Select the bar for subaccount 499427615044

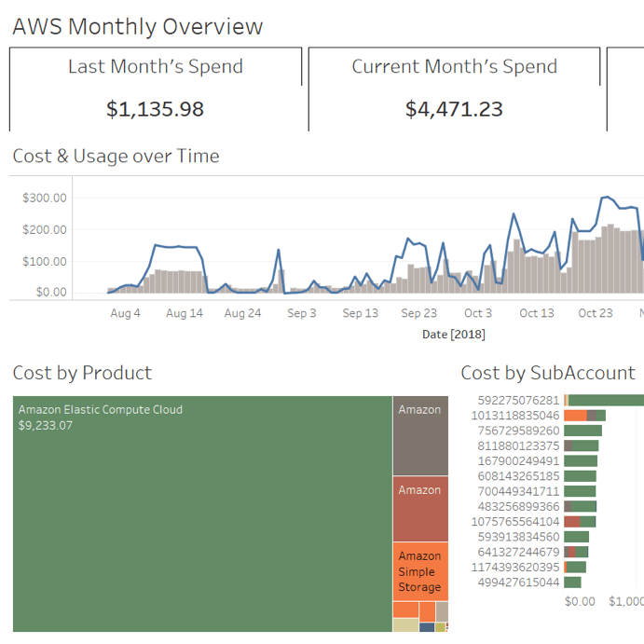pyautogui.click(x=572, y=582)
